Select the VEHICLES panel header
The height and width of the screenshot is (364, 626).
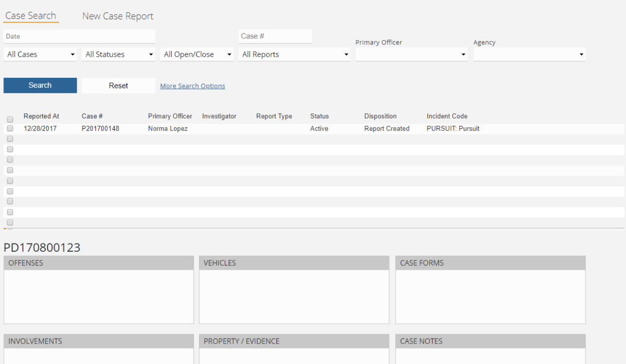point(294,263)
